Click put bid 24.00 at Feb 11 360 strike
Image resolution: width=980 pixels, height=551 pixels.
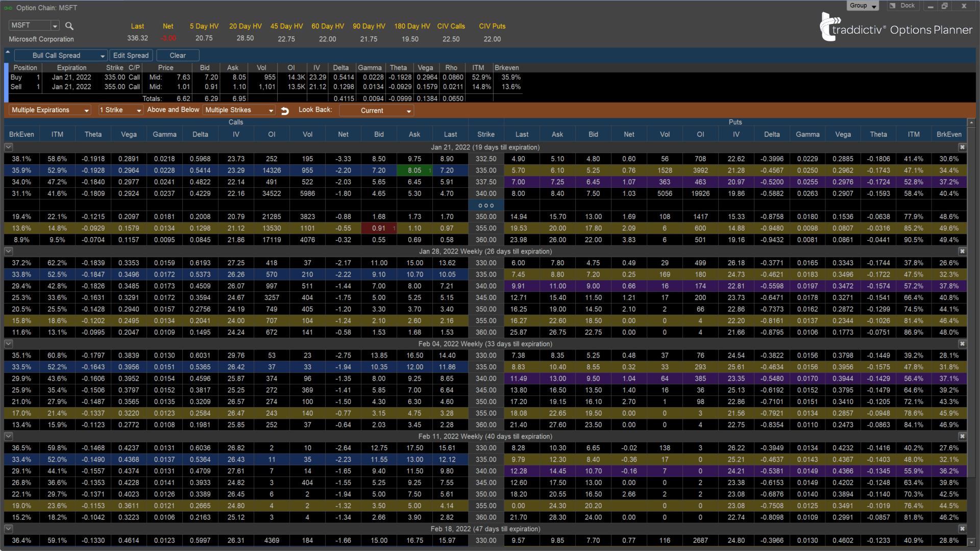(593, 518)
